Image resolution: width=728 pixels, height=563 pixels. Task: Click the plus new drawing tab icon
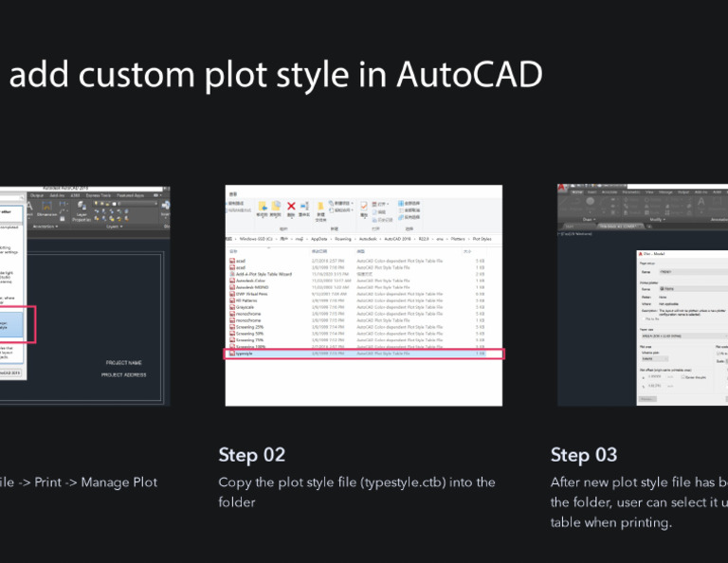(649, 227)
